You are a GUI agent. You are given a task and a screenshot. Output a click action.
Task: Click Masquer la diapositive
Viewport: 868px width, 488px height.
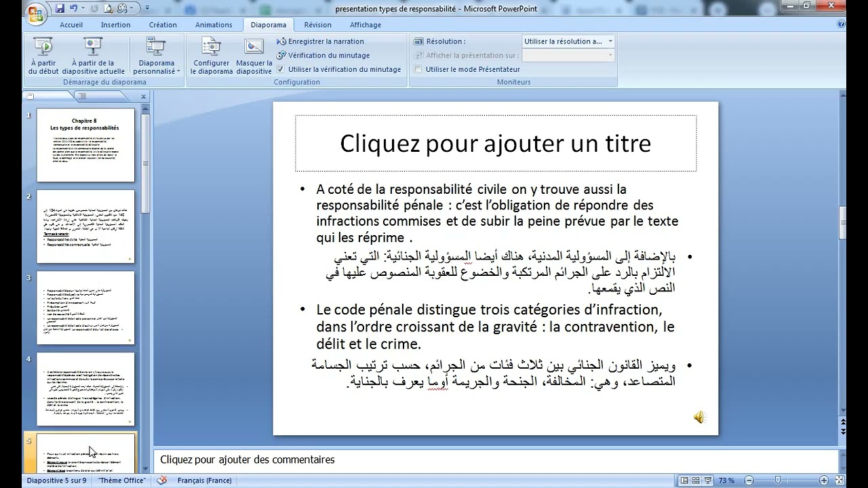point(254,56)
